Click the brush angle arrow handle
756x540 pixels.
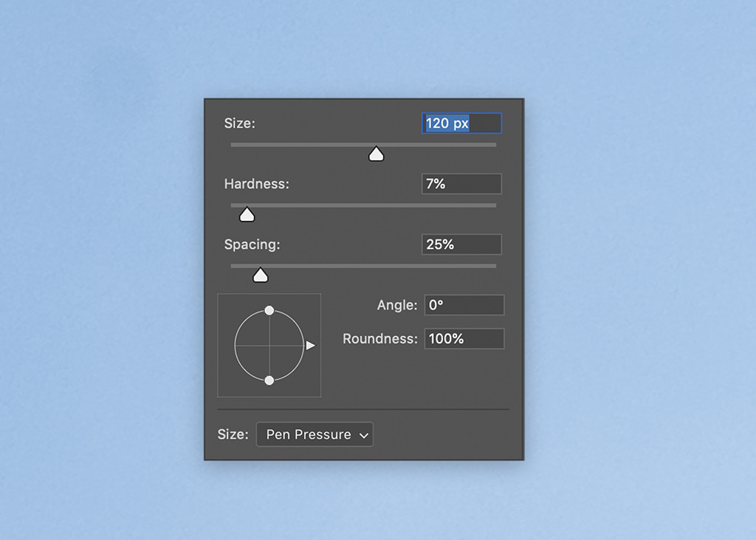(x=311, y=346)
